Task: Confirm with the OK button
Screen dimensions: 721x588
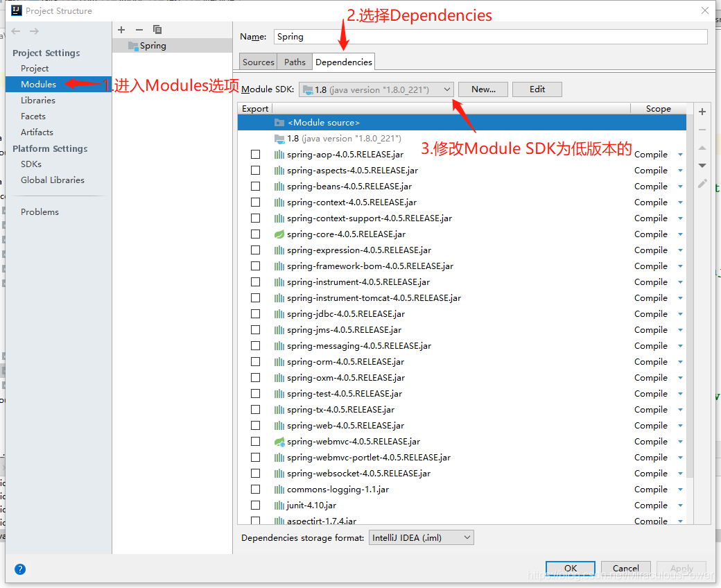Action: (570, 568)
